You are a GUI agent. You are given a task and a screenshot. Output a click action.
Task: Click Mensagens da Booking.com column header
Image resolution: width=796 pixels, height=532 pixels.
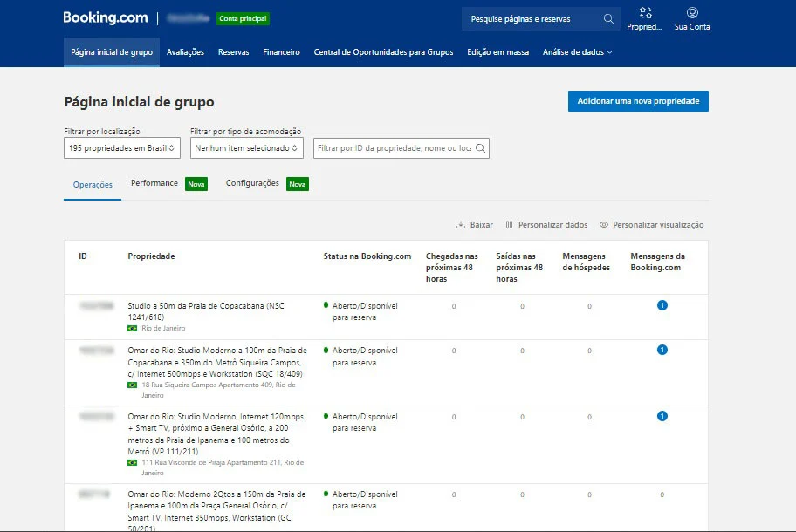658,262
